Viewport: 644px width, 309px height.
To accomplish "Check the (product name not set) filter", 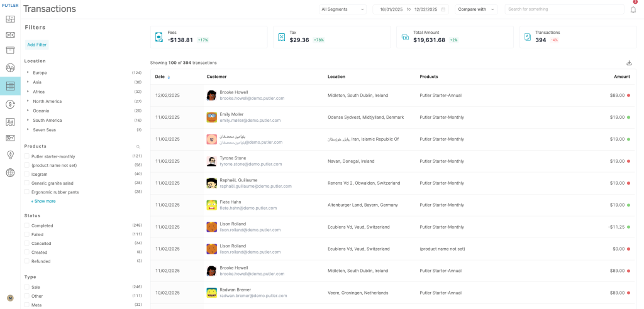I will click(26, 165).
